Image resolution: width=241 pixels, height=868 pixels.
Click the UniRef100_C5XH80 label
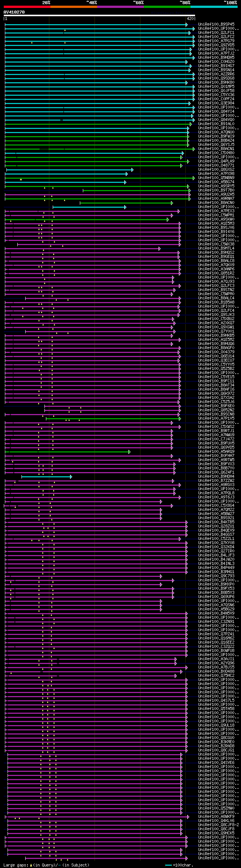point(217,153)
